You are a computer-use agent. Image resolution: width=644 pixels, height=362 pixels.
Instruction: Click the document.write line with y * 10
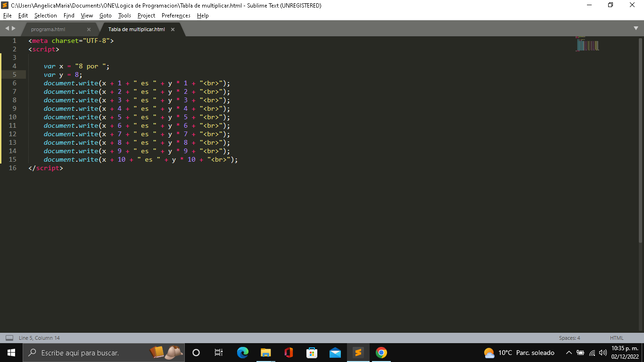pyautogui.click(x=141, y=159)
